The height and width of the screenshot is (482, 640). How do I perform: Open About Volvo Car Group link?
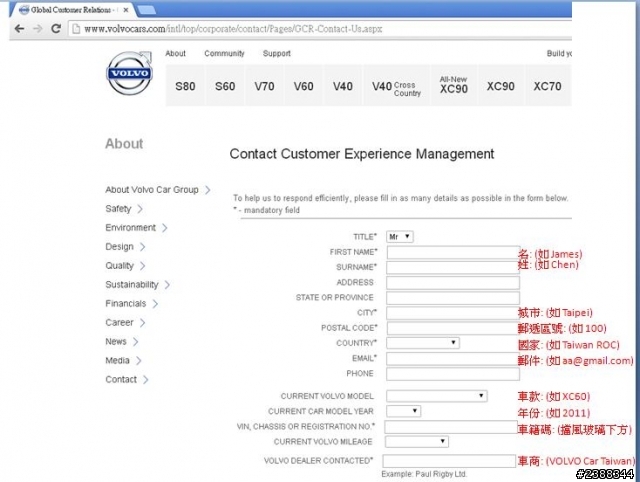tap(152, 190)
